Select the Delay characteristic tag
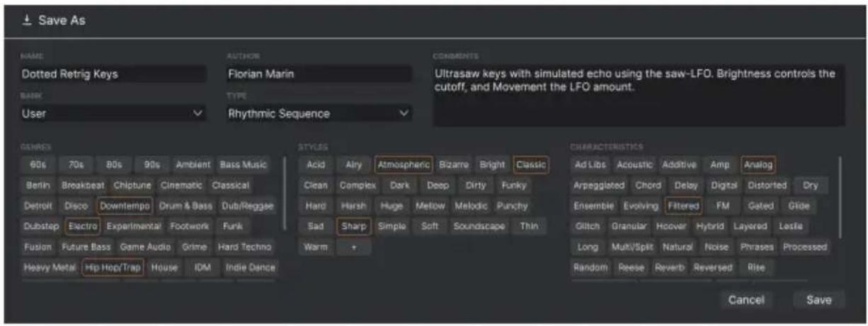The width and height of the screenshot is (868, 326). point(685,185)
